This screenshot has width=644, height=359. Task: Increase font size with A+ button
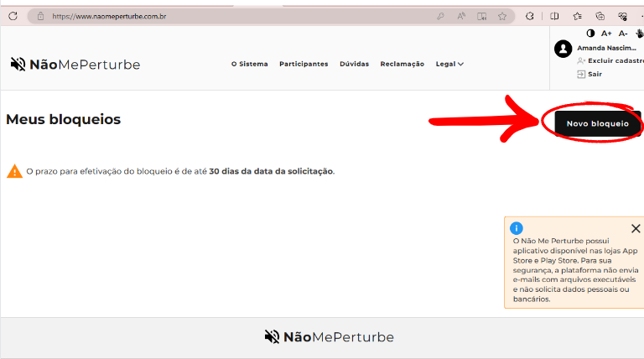[606, 34]
